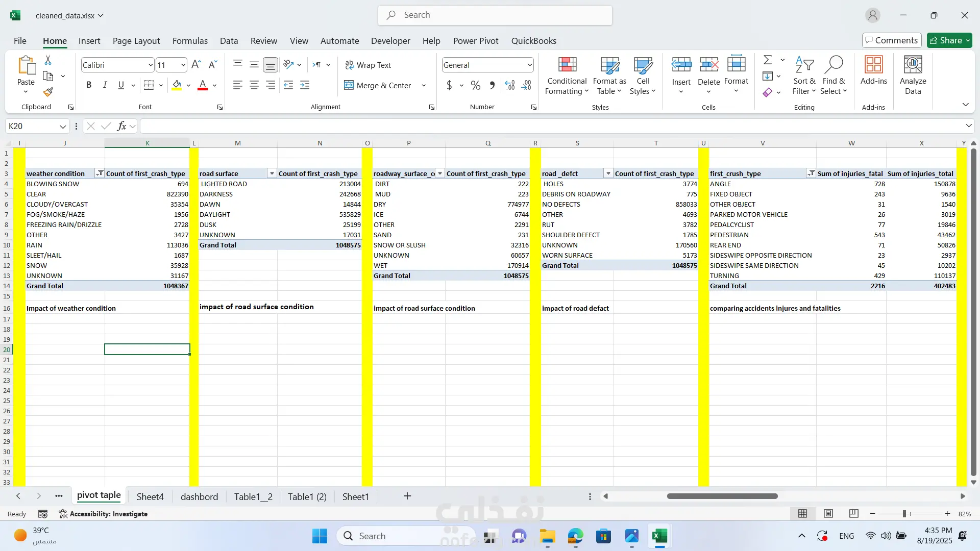Toggle Italic formatting

pyautogui.click(x=105, y=85)
